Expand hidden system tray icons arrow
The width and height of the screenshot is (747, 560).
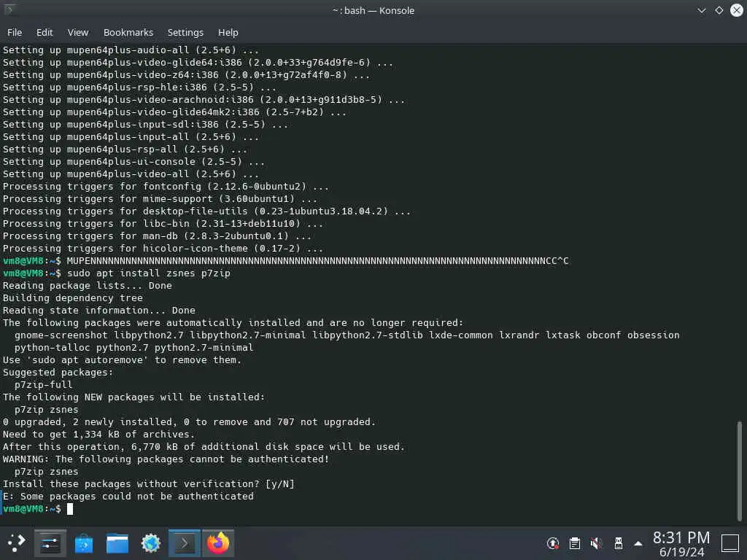(638, 543)
